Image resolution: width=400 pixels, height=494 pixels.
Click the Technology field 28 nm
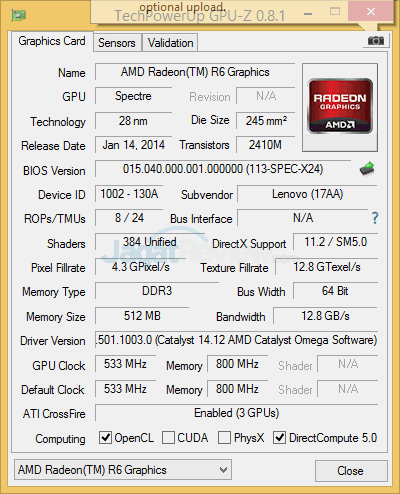[x=133, y=121]
